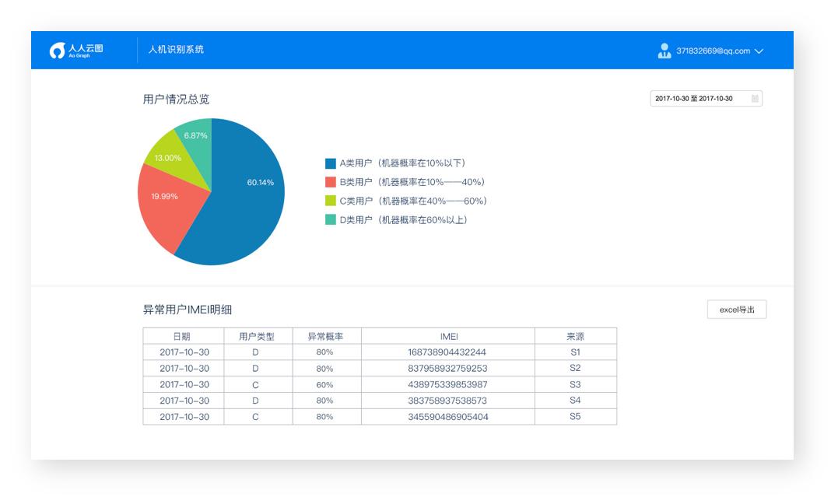Select IMEI 383758937538573 cell
The width and height of the screenshot is (838, 504).
448,401
